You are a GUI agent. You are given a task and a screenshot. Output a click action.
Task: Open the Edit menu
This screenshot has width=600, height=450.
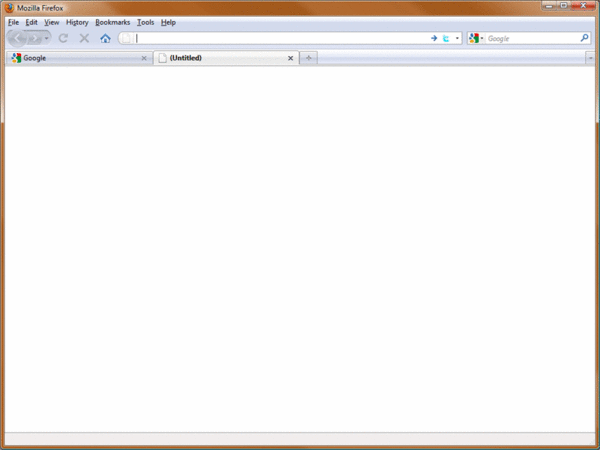click(31, 23)
